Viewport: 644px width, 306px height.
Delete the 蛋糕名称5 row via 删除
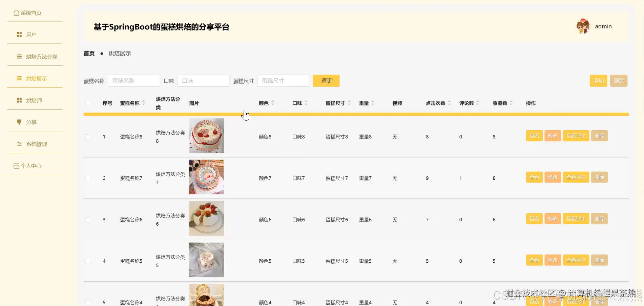(x=599, y=260)
